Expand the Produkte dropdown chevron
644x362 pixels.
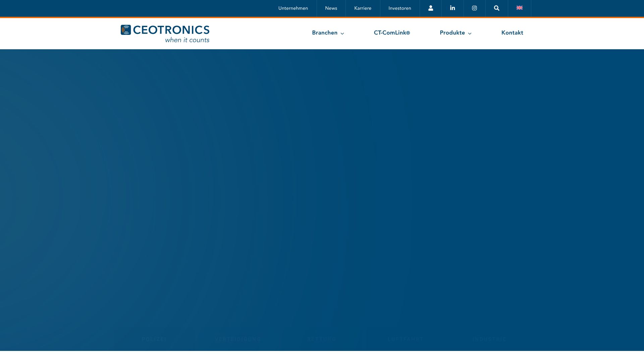470,34
